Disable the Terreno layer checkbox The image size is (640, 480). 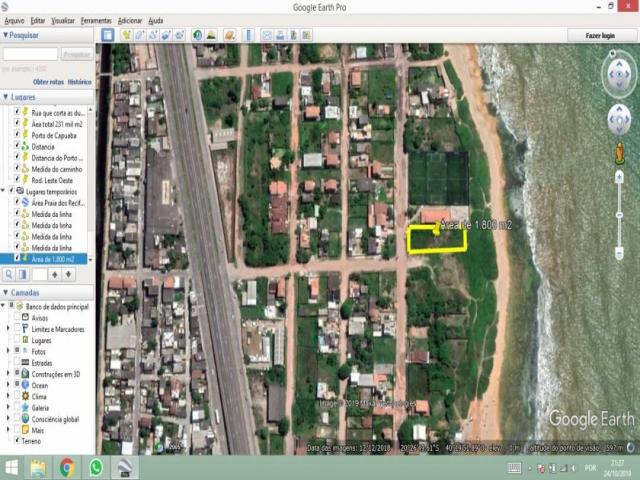click(x=17, y=440)
